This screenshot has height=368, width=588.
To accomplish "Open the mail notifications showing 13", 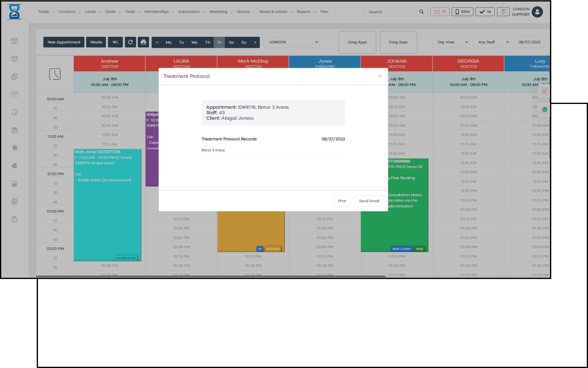I will (439, 12).
